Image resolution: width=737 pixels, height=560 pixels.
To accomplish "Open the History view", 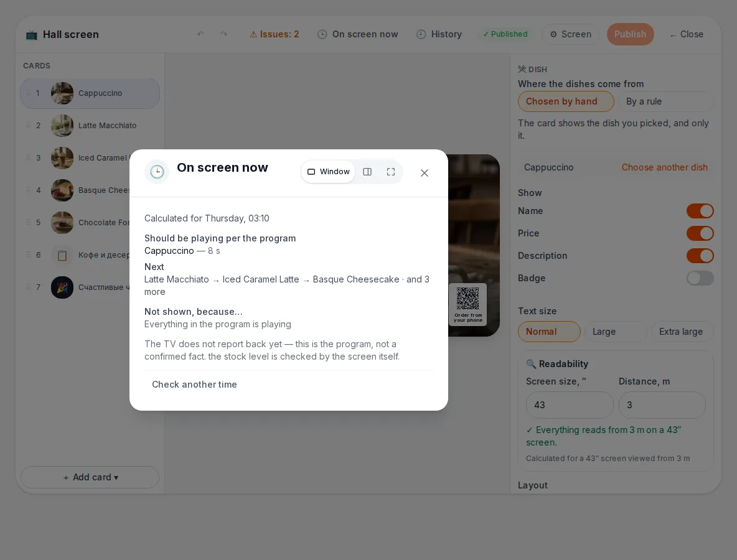I will (x=439, y=34).
